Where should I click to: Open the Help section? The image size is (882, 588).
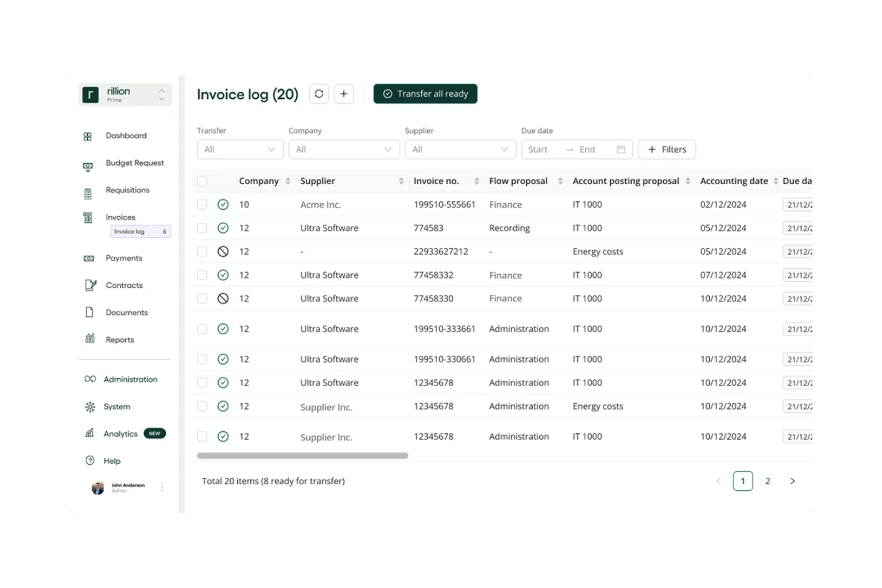click(111, 461)
